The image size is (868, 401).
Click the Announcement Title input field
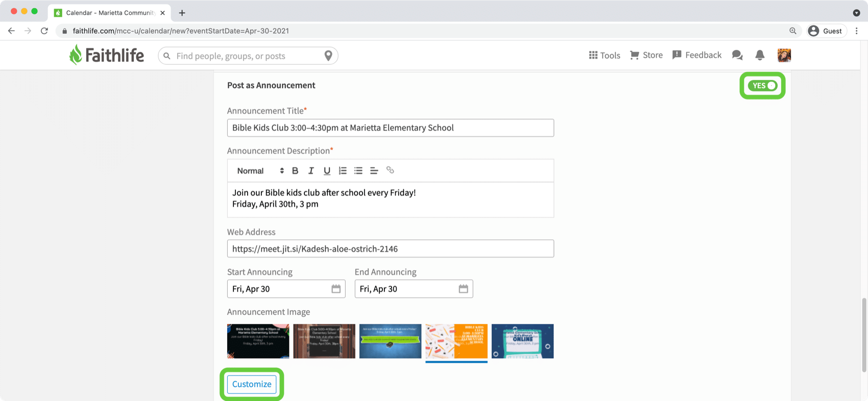(x=391, y=128)
